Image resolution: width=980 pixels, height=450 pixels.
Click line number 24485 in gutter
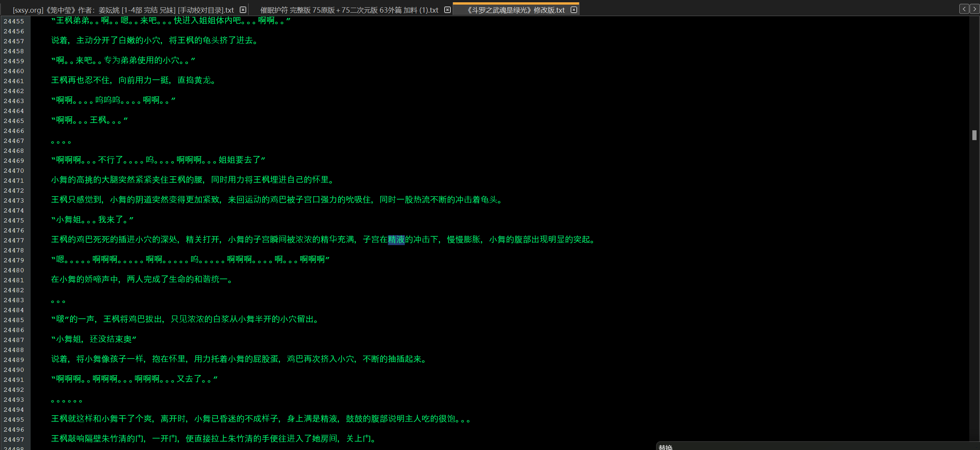(14, 320)
